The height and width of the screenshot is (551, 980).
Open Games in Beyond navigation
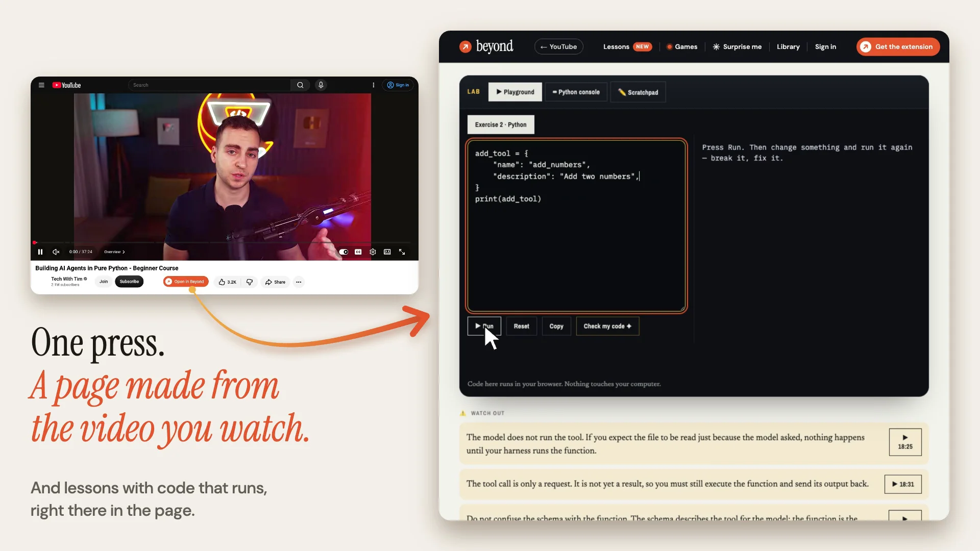pos(682,47)
